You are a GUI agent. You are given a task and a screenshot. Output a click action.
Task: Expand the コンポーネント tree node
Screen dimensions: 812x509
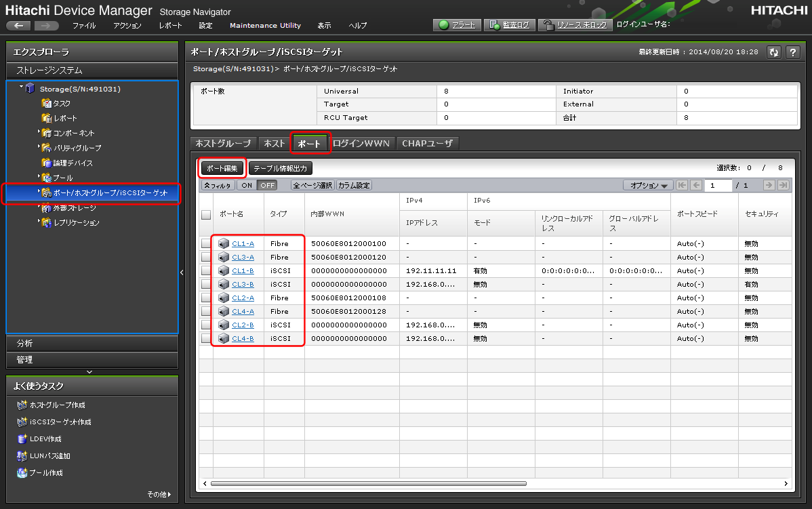39,132
